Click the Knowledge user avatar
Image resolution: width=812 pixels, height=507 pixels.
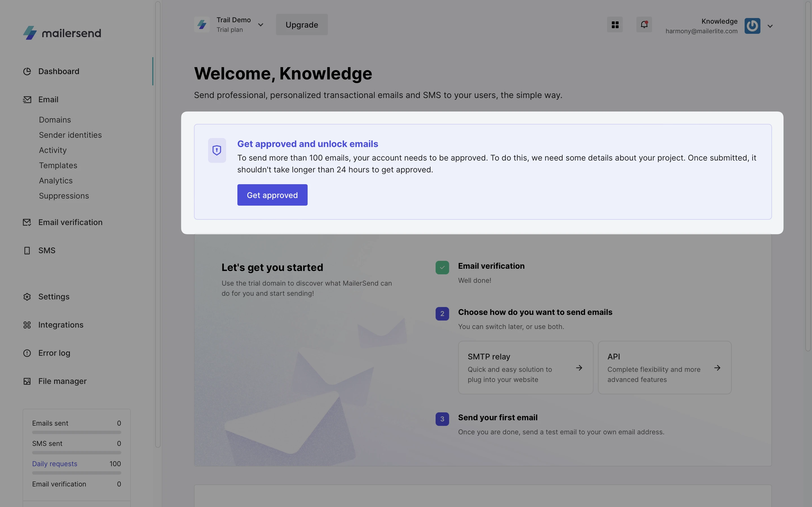coord(752,26)
